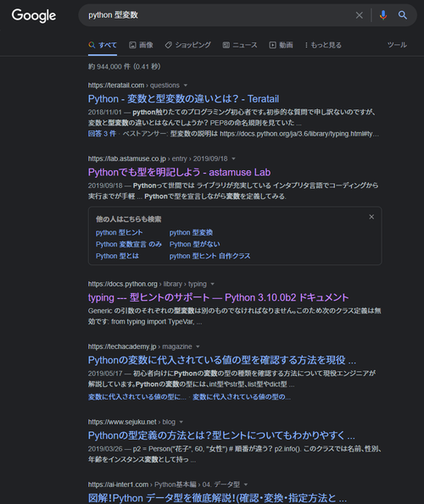Open Pythonでも型を明記しよう astamuse Lab result
This screenshot has height=504, width=424.
[179, 172]
